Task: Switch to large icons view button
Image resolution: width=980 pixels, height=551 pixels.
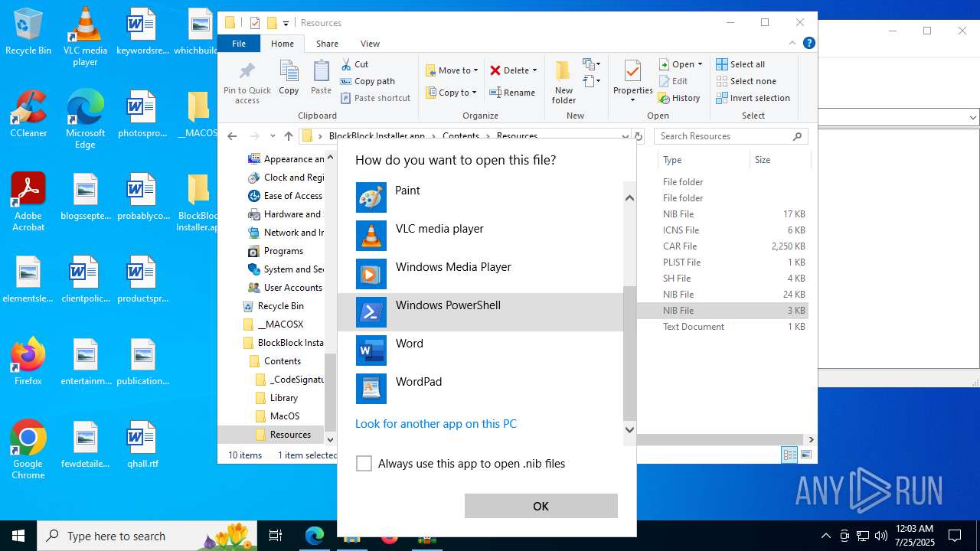Action: [805, 455]
